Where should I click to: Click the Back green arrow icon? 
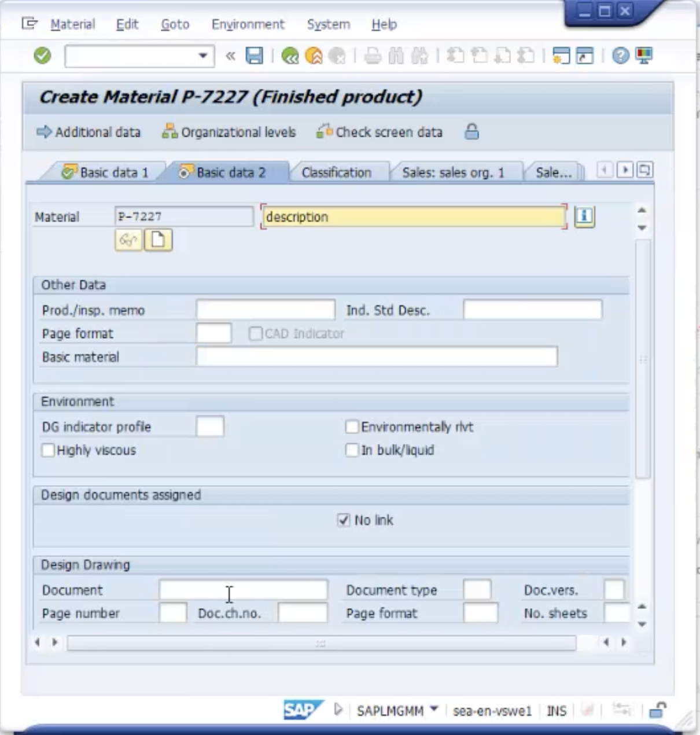coord(289,56)
